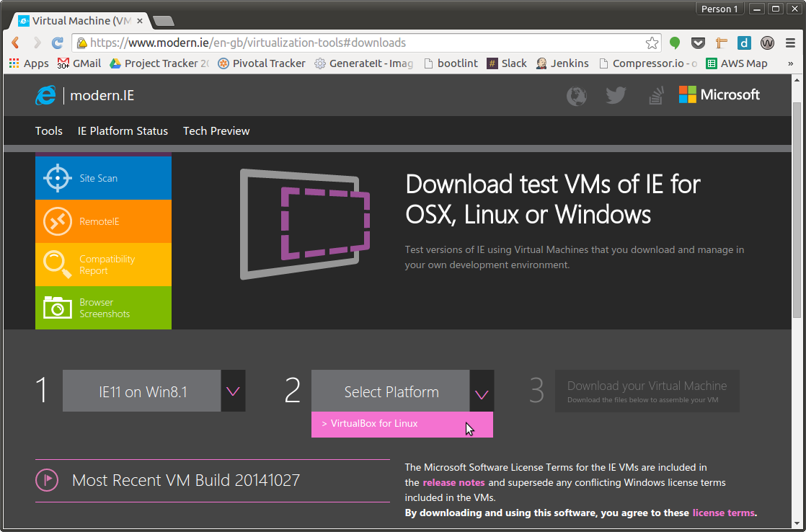The width and height of the screenshot is (806, 532).
Task: Go back using the browser back arrow
Action: point(15,43)
